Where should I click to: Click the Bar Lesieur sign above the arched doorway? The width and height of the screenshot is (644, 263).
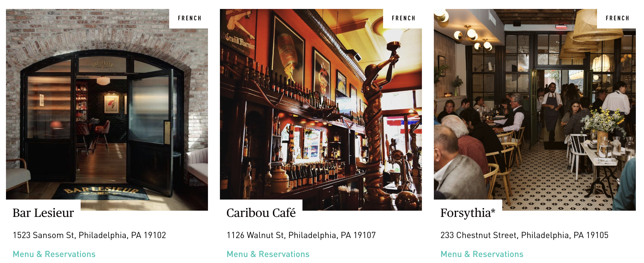click(102, 64)
